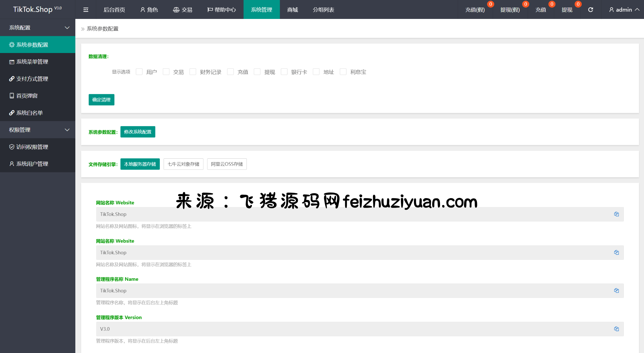
Task: Check the 用户 data cleanup checkbox
Action: [139, 72]
